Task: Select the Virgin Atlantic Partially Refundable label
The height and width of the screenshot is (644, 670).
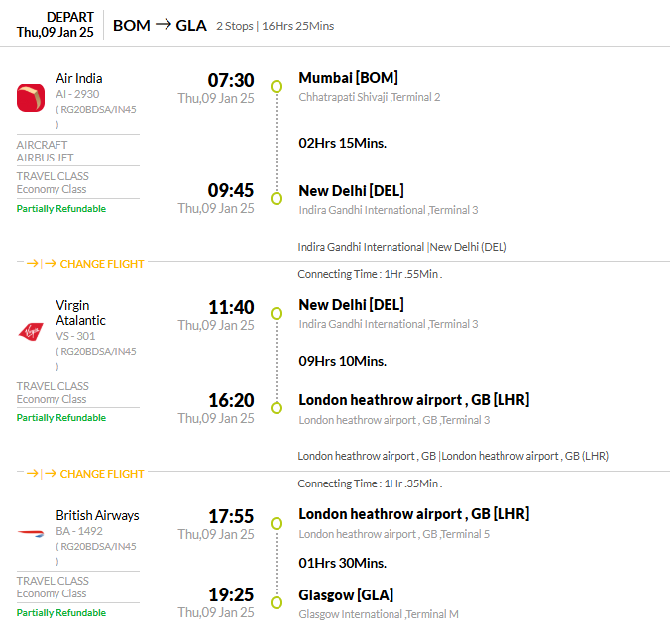Action: (x=61, y=418)
